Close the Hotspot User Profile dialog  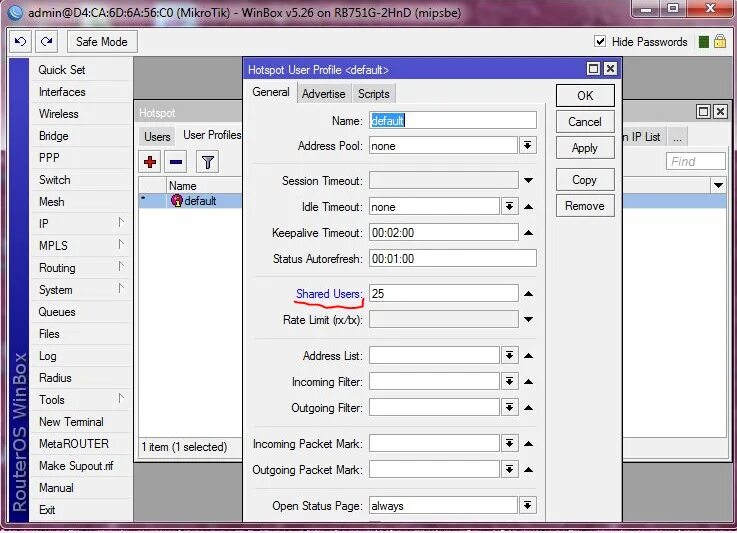pyautogui.click(x=610, y=69)
